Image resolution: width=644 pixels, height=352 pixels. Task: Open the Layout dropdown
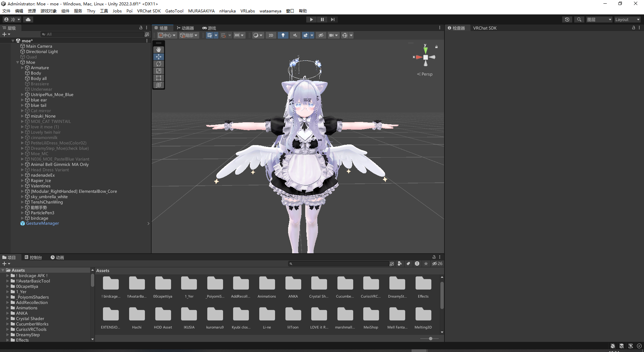(627, 19)
